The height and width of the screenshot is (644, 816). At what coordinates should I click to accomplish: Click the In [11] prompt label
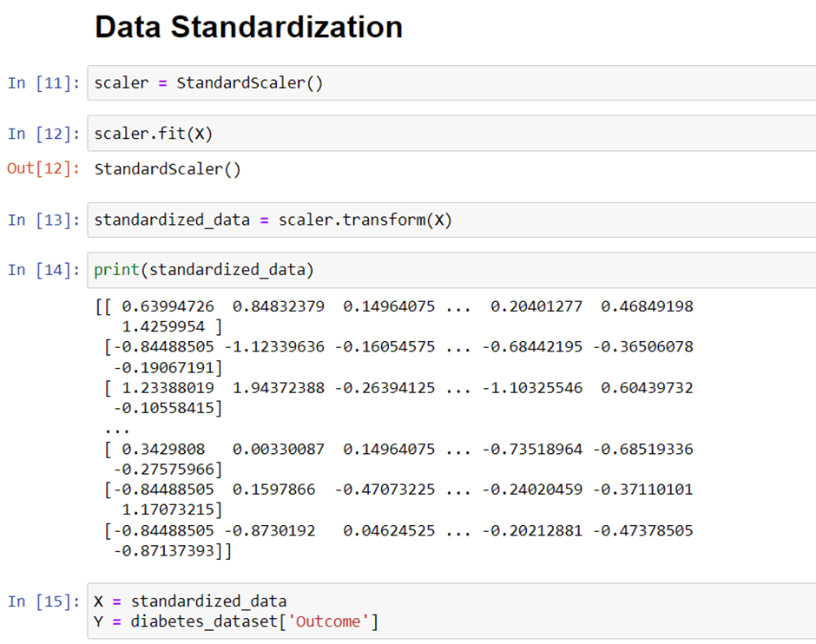pyautogui.click(x=44, y=83)
